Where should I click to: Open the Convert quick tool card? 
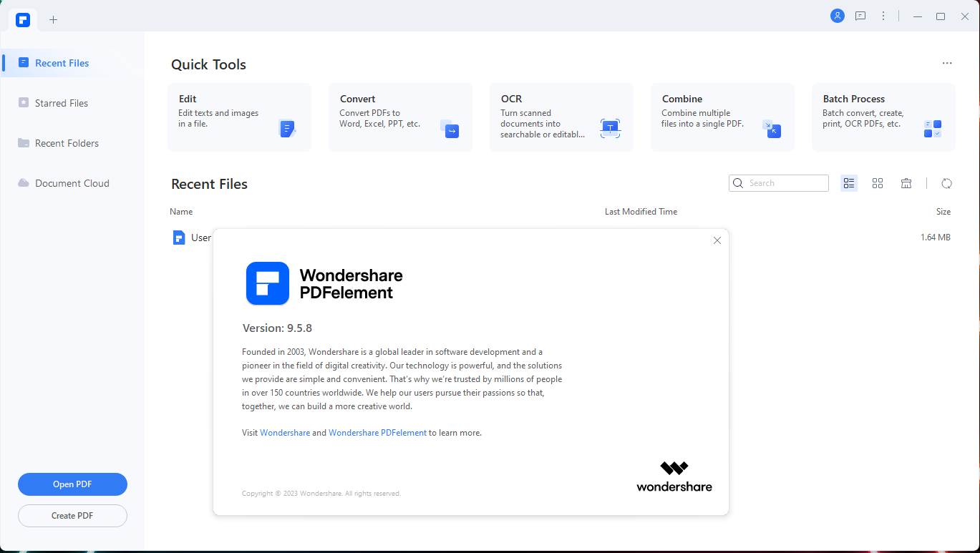pyautogui.click(x=400, y=117)
